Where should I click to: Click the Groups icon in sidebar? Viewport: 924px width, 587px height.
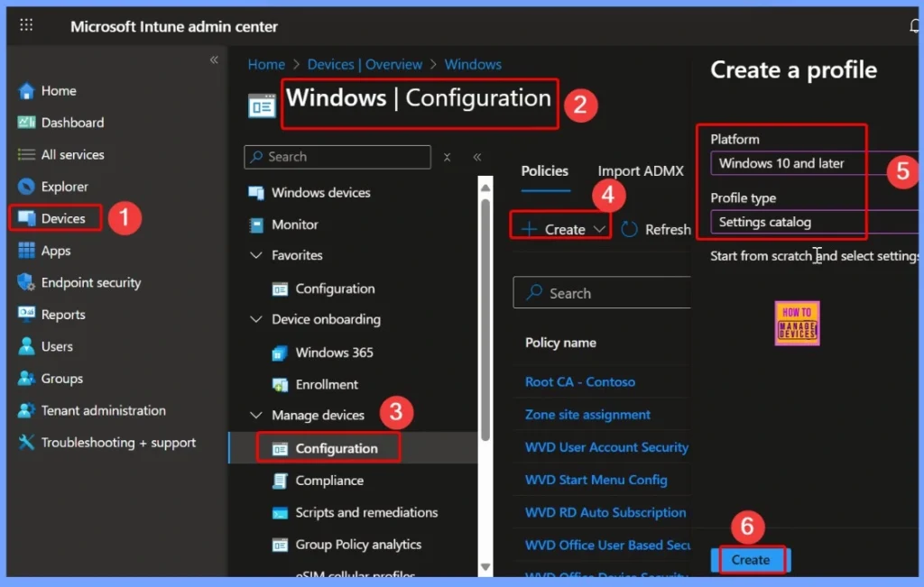[26, 378]
